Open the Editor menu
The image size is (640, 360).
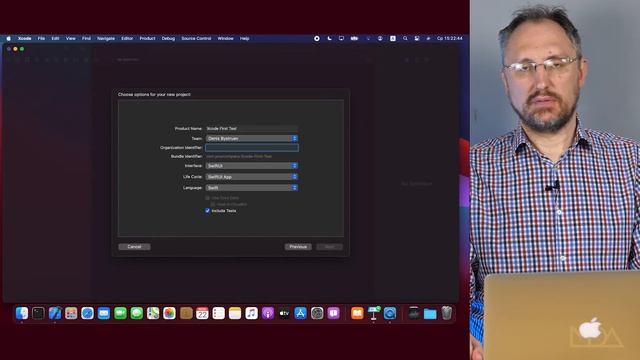click(127, 38)
